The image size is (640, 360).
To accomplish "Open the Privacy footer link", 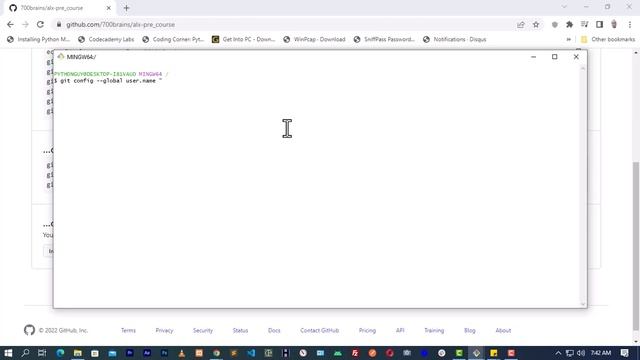I will coord(164,330).
